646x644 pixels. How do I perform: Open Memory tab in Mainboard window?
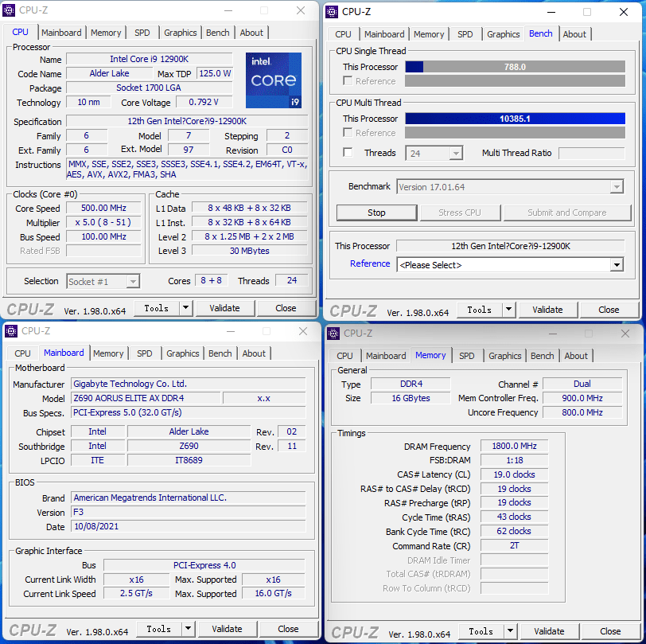(108, 353)
